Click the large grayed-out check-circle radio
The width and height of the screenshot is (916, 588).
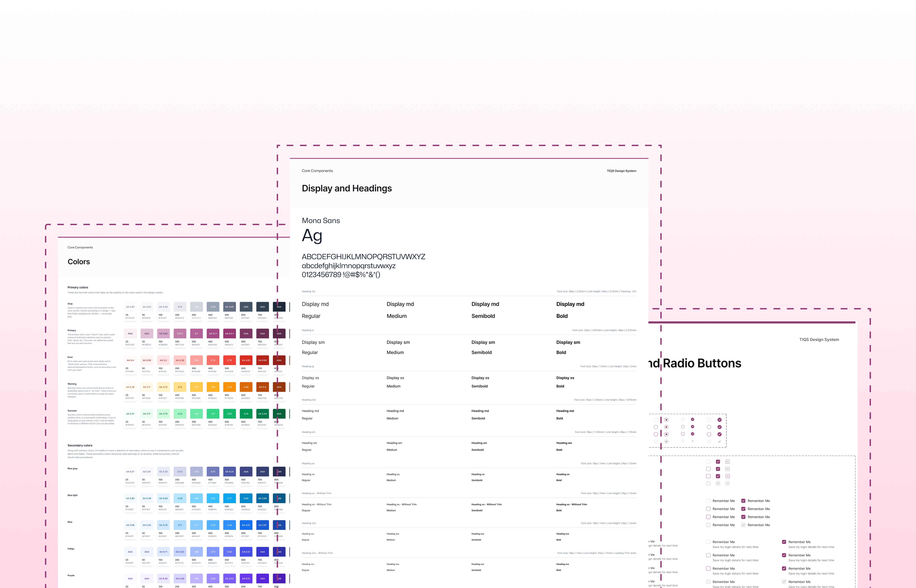[x=719, y=441]
